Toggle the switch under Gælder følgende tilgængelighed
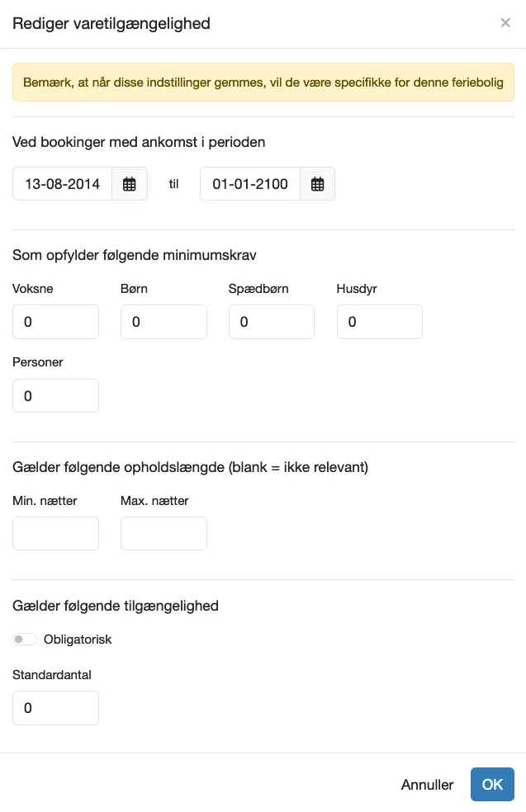The image size is (526, 812). coord(25,639)
